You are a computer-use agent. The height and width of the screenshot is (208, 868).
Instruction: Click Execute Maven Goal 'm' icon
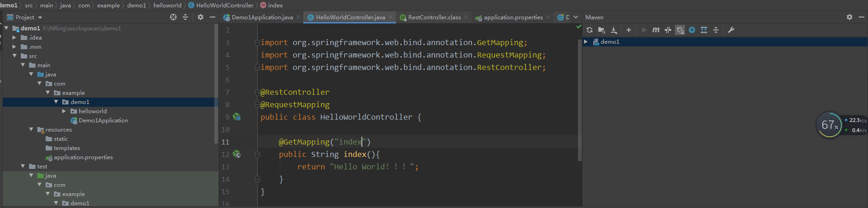(x=656, y=30)
